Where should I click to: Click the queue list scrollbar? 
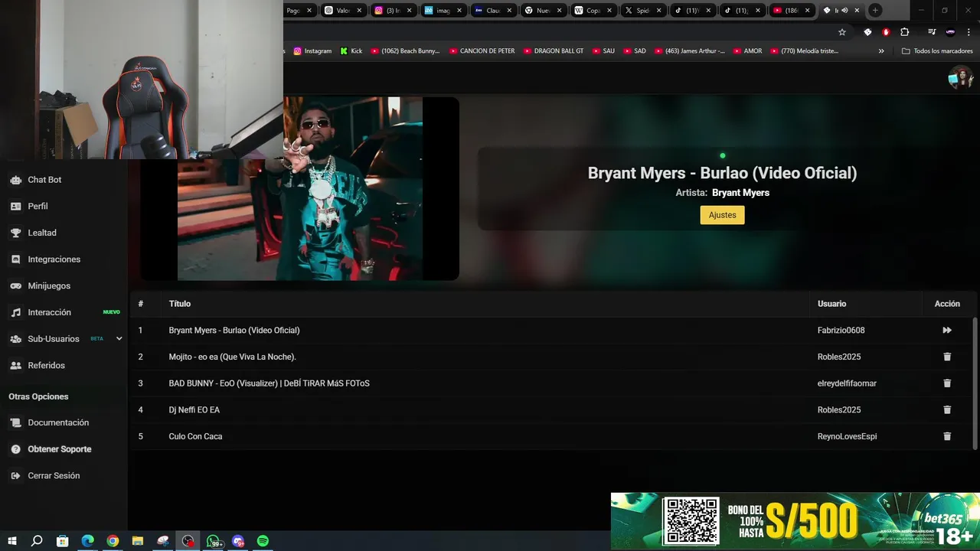click(x=975, y=383)
